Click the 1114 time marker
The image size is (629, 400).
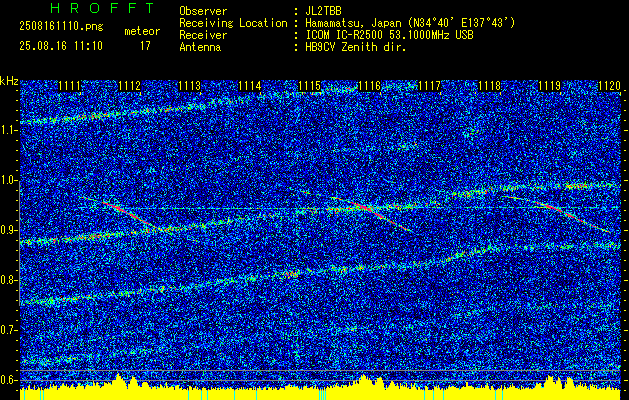click(250, 86)
